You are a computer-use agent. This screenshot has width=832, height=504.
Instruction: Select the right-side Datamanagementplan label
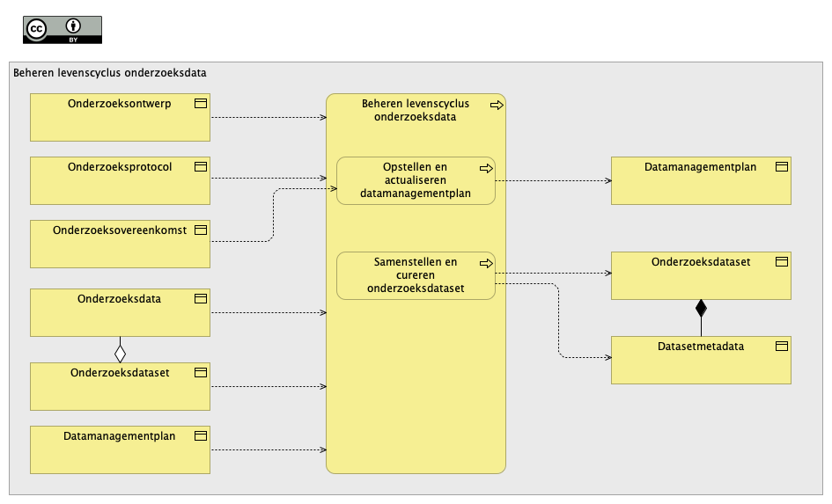click(x=701, y=167)
